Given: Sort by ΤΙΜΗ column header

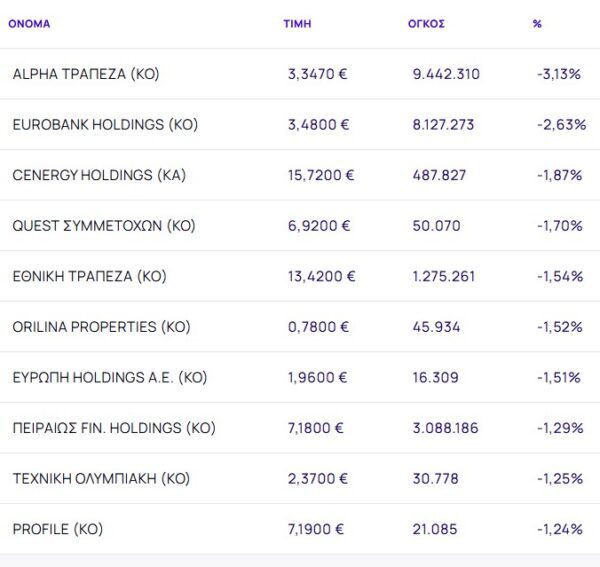Looking at the screenshot, I should [298, 23].
